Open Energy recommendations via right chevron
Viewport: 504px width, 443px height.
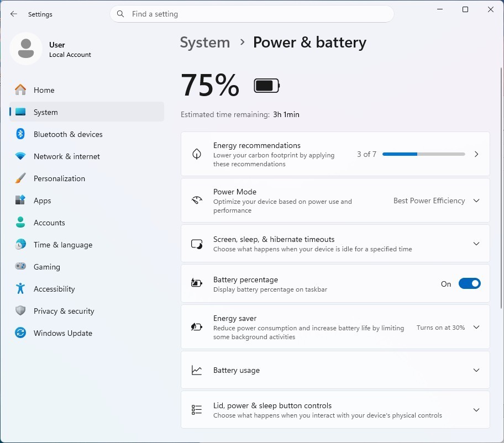476,154
